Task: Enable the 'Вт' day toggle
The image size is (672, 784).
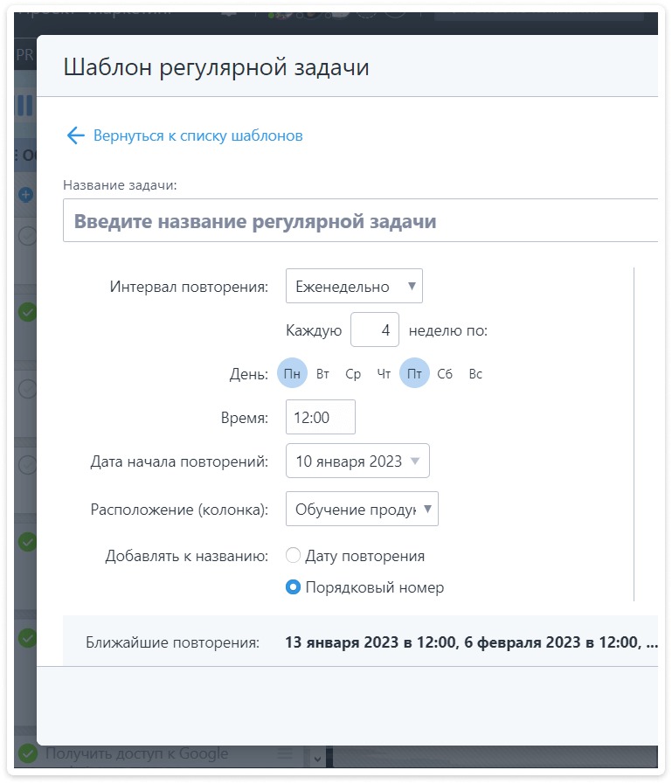Action: [x=322, y=374]
